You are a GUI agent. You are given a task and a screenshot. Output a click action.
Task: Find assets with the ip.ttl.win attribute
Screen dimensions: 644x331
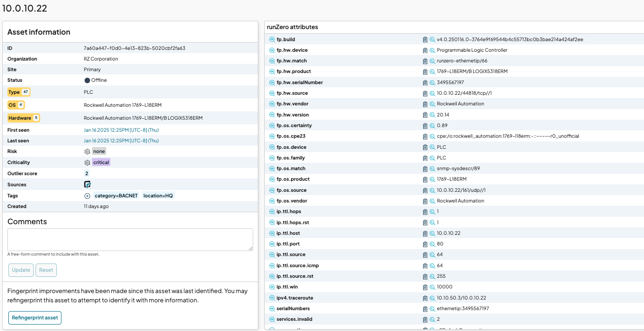[272, 287]
